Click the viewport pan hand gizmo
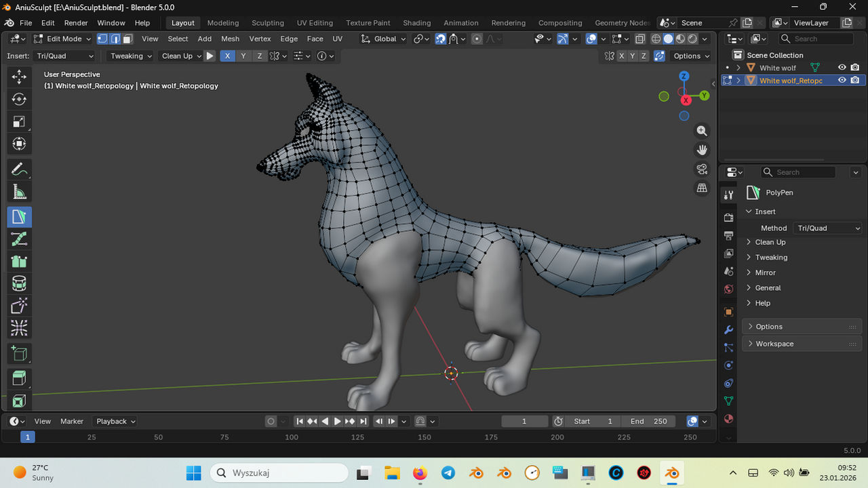The height and width of the screenshot is (488, 868). 702,150
